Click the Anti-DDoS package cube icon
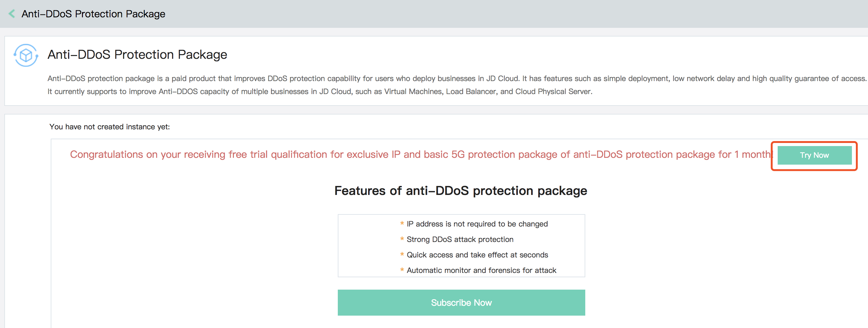Viewport: 868px width, 328px height. coord(26,55)
